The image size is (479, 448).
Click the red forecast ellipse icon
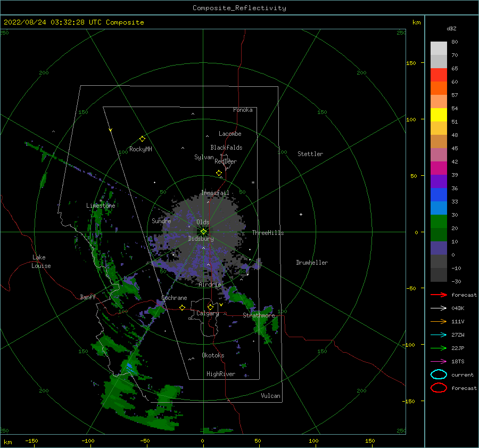coord(439,388)
